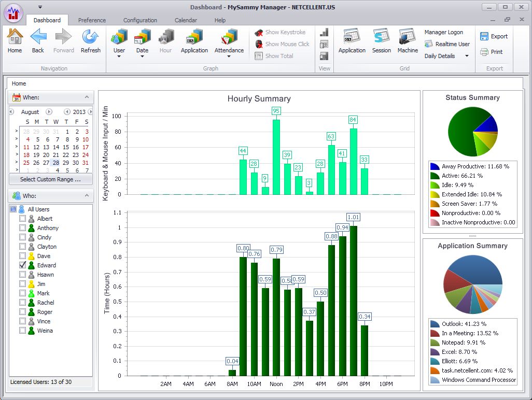Screen dimensions: 532x400
Task: Click the Realtime User button
Action: tap(447, 44)
